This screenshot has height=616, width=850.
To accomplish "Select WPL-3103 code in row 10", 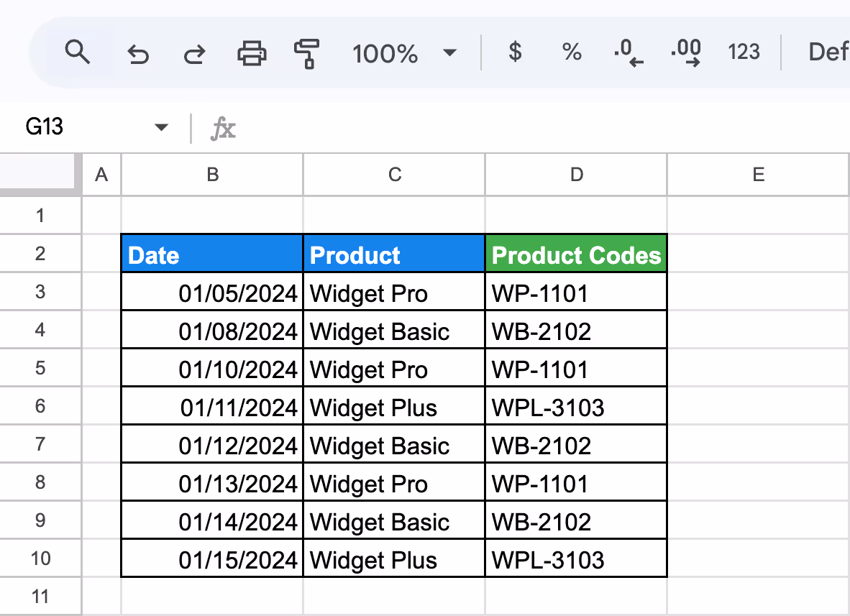I will tap(576, 558).
